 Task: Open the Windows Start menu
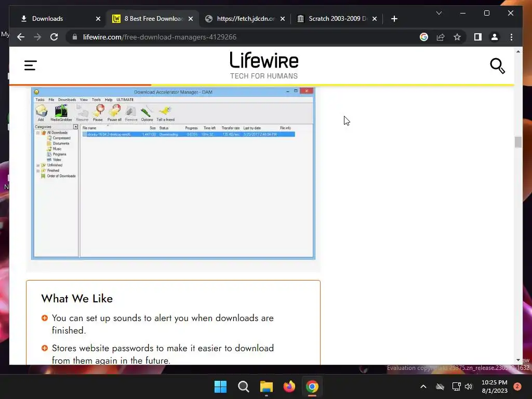220,387
